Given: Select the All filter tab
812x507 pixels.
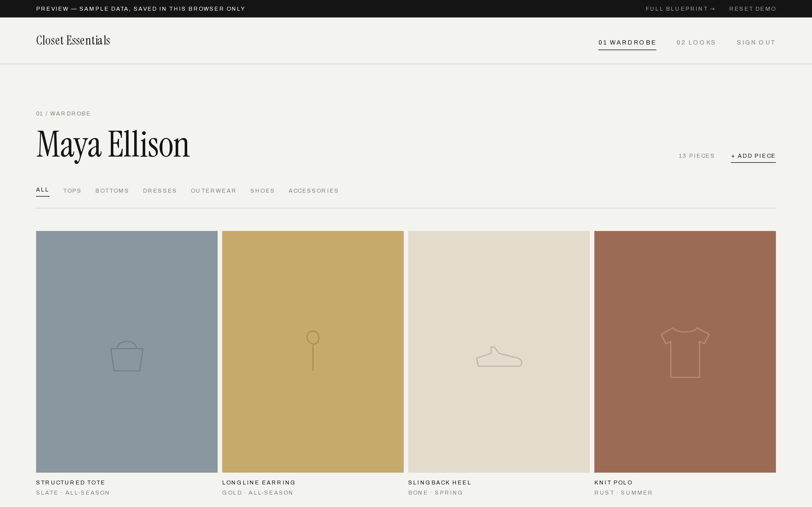Looking at the screenshot, I should pyautogui.click(x=43, y=190).
